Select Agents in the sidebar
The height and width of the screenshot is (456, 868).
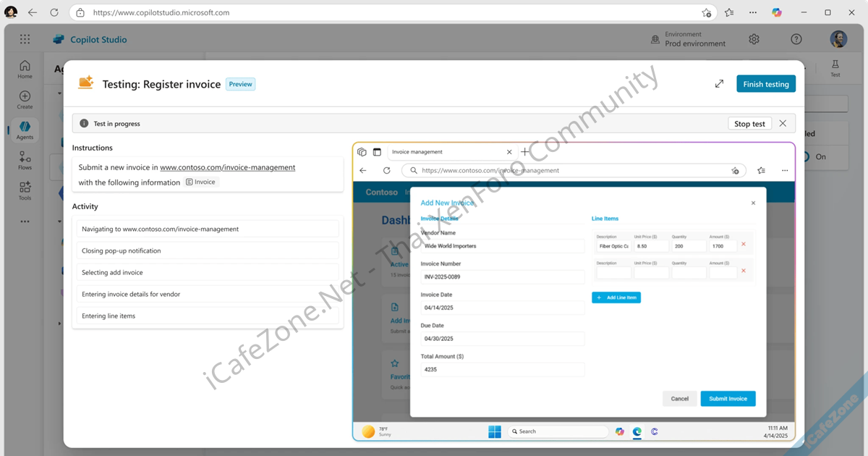pyautogui.click(x=24, y=130)
